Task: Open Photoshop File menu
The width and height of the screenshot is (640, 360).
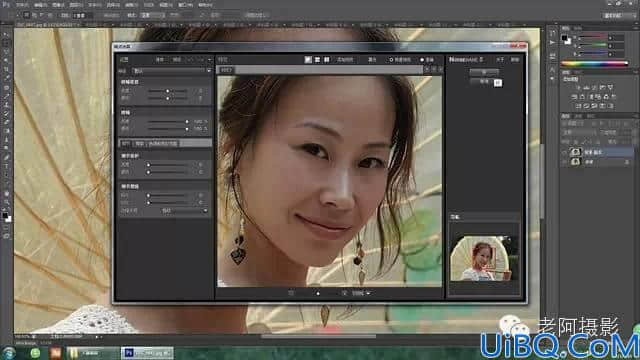Action: pyautogui.click(x=22, y=5)
